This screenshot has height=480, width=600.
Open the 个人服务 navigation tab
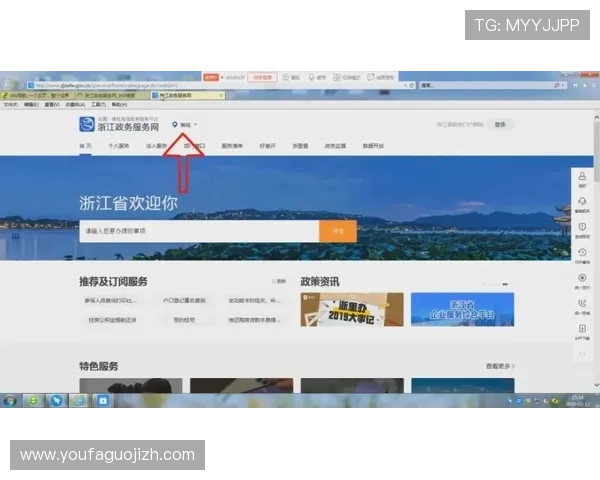point(119,146)
